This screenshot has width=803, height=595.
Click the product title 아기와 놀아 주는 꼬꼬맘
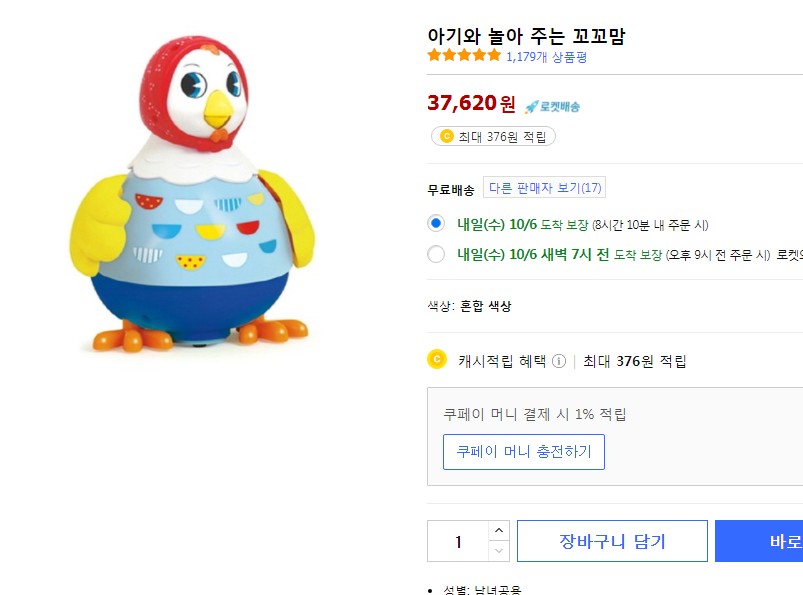coord(526,36)
